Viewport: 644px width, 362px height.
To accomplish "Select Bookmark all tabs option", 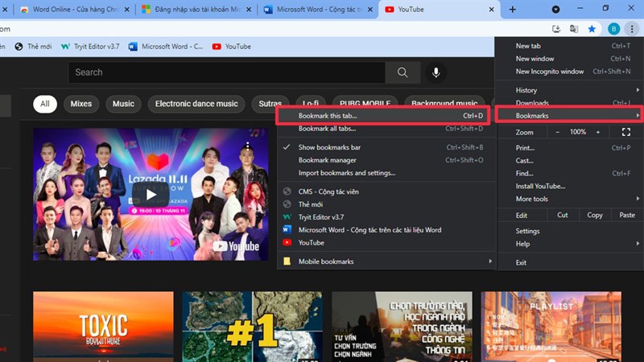I will pyautogui.click(x=386, y=129).
